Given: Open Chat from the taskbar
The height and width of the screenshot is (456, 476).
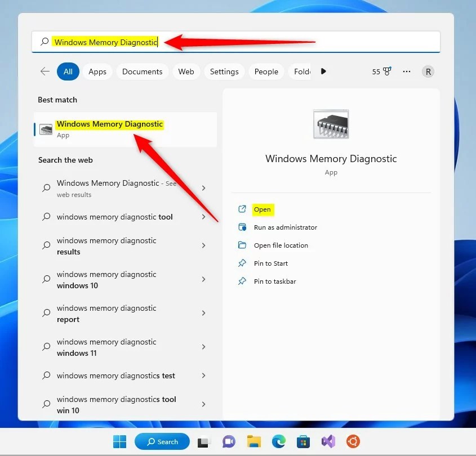Looking at the screenshot, I should pos(228,441).
